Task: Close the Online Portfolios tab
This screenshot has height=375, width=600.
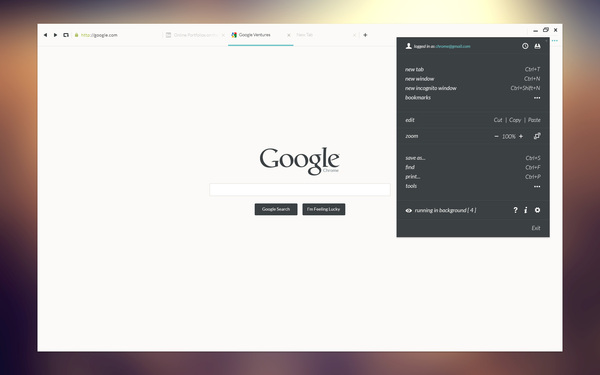Action: tap(223, 35)
